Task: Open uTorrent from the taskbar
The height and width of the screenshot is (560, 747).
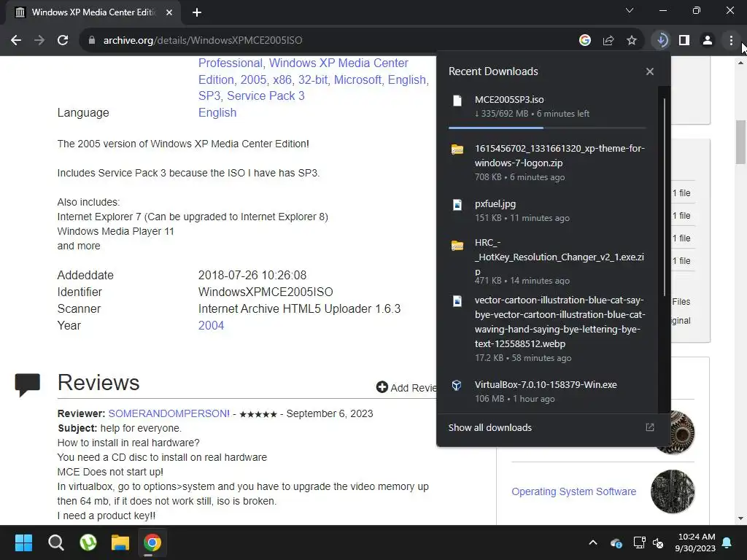Action: pos(88,542)
